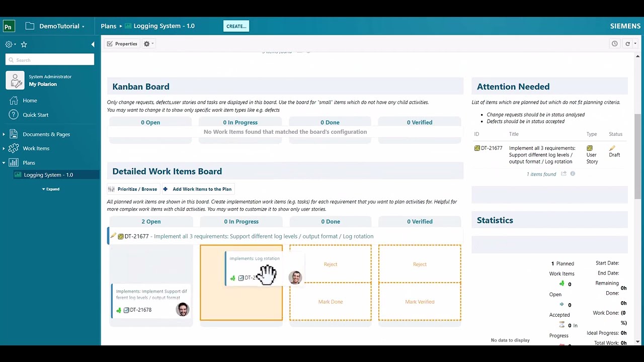644x362 pixels.
Task: Click the Kanban 0 Verified column header
Action: point(420,122)
